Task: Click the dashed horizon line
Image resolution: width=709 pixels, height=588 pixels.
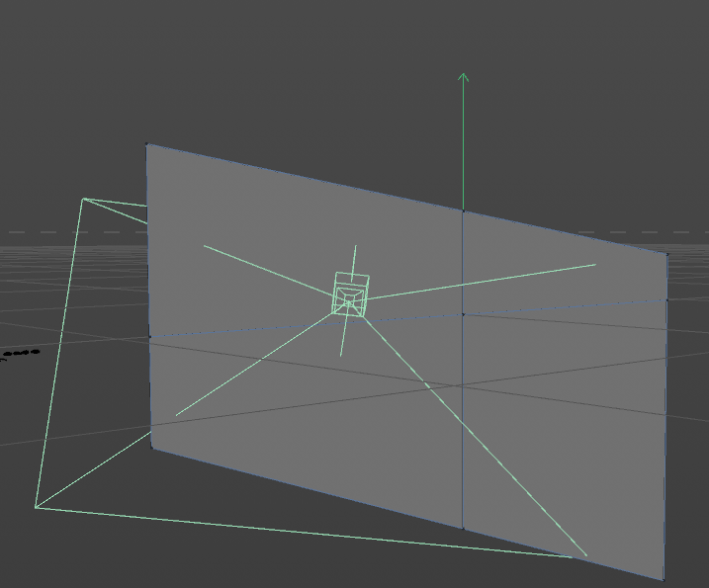Action: tap(72, 232)
